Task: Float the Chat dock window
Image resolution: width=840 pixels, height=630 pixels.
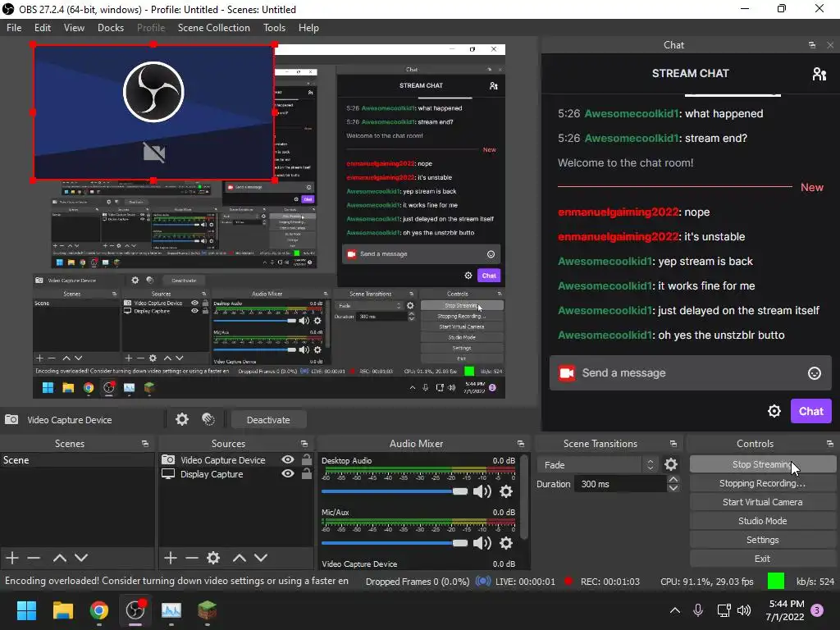Action: coord(812,45)
